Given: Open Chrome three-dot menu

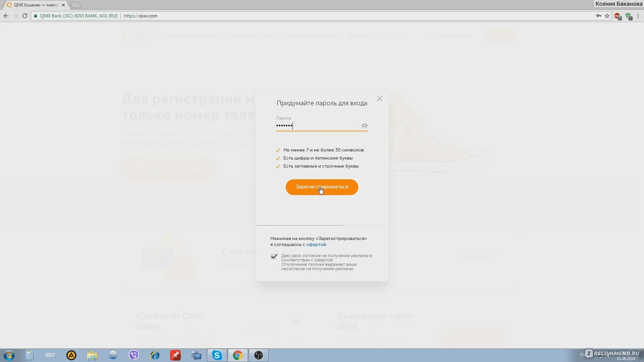Looking at the screenshot, I should (638, 16).
